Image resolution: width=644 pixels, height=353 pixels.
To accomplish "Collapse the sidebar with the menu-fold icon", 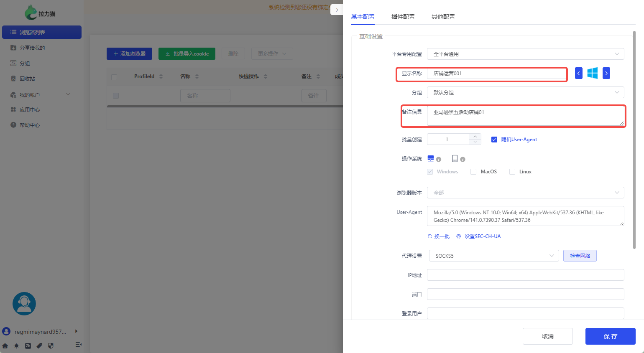I will point(78,345).
